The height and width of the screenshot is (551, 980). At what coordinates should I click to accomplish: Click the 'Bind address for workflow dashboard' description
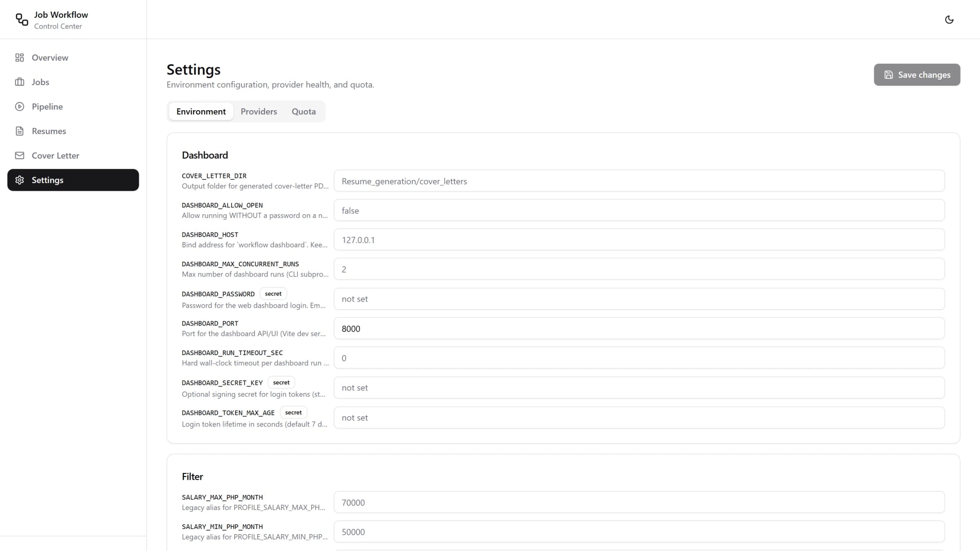pyautogui.click(x=255, y=245)
